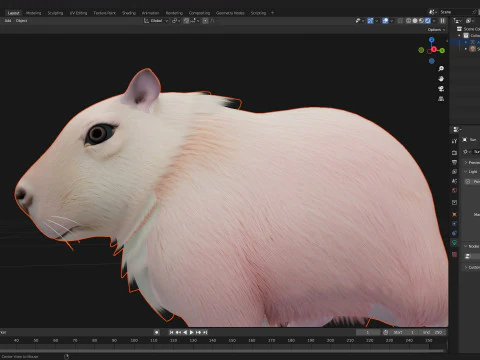Screen dimensions: 480x360
Task: Expand the orange mesh object in outliner
Action: click(466, 49)
